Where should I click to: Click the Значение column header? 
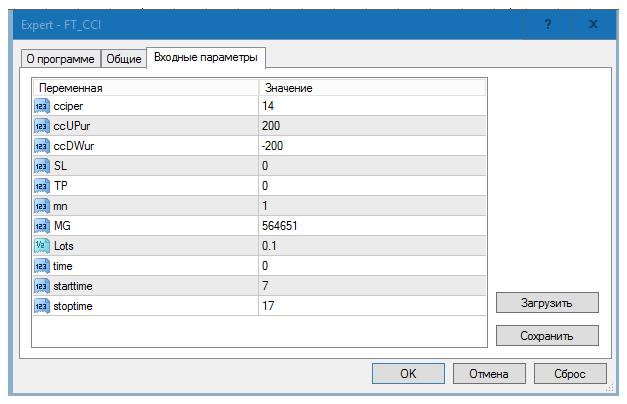click(371, 88)
